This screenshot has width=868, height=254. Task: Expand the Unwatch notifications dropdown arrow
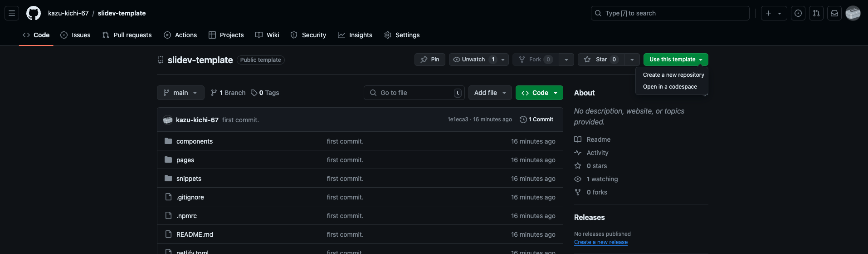(x=503, y=60)
